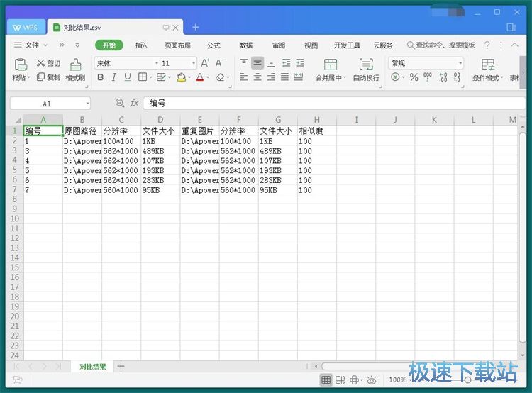This screenshot has width=532, height=393.
Task: Expand the paste options arrow
Action: 28,78
